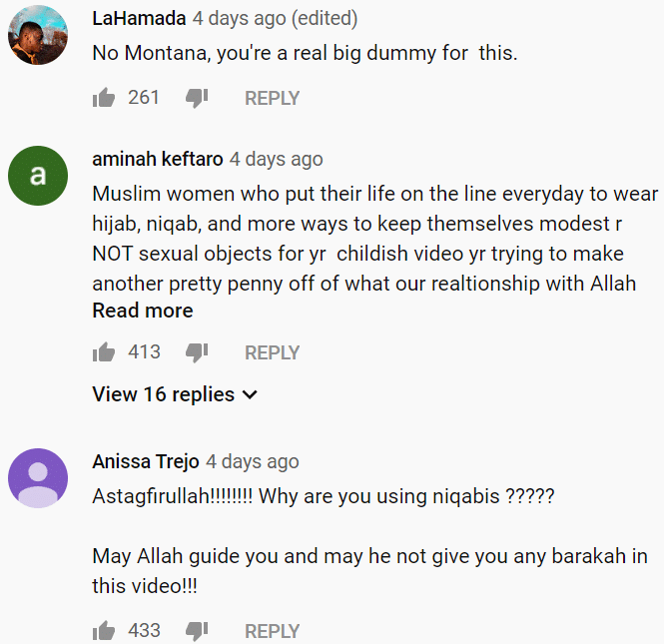Open aminah keftaro's green avatar
Screen dimensions: 664x644
pyautogui.click(x=38, y=176)
